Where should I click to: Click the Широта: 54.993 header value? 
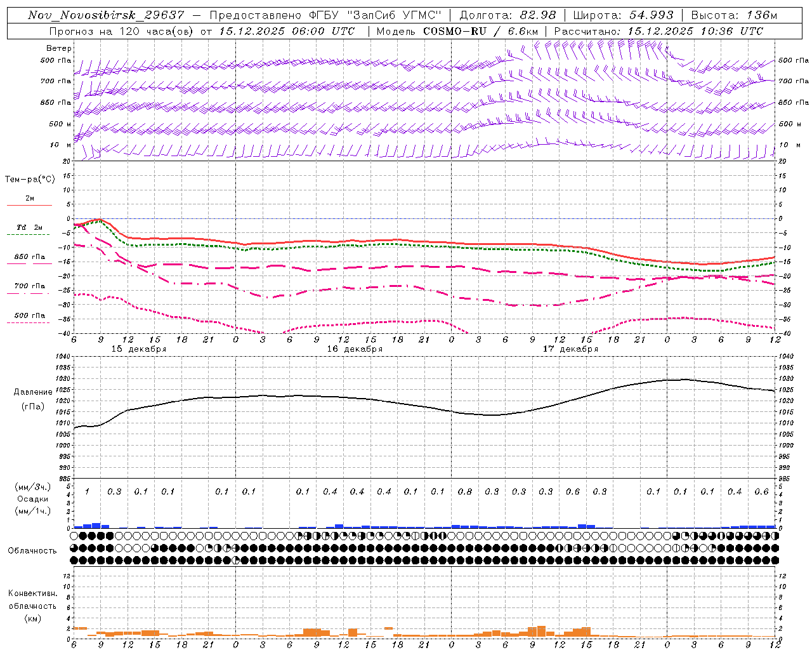623,15
